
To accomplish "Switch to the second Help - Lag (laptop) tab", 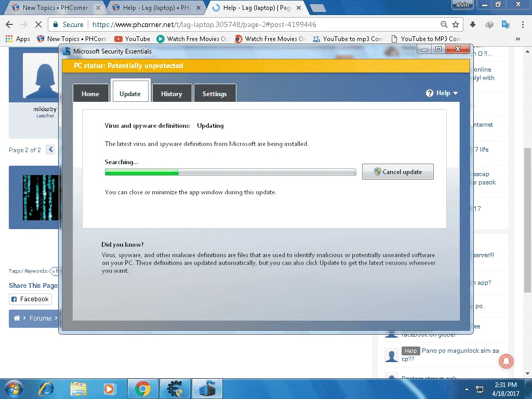I will coord(156,7).
